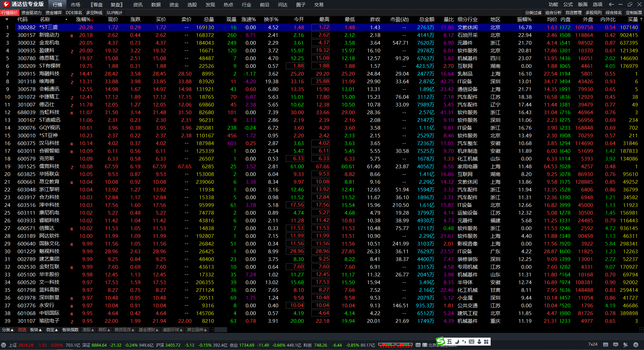Open the 美股环球 dropdown tab

(173, 330)
